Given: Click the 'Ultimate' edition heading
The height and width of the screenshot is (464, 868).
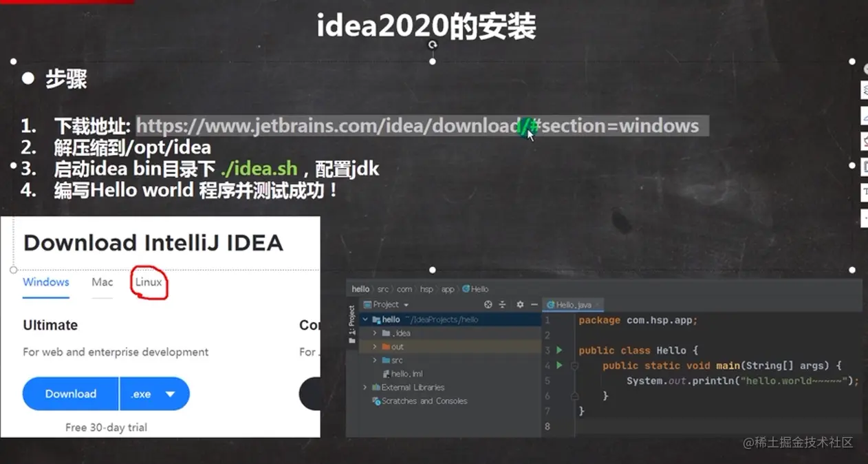Looking at the screenshot, I should (x=50, y=325).
